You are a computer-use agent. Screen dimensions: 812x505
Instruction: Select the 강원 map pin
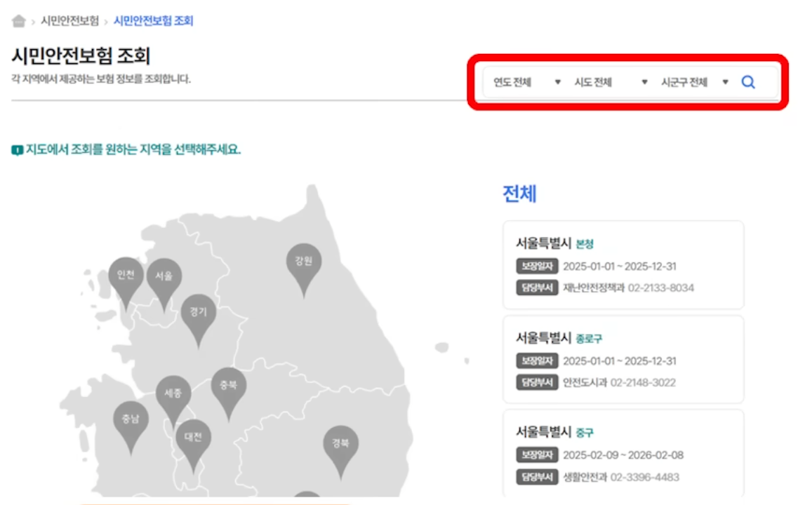304,270
